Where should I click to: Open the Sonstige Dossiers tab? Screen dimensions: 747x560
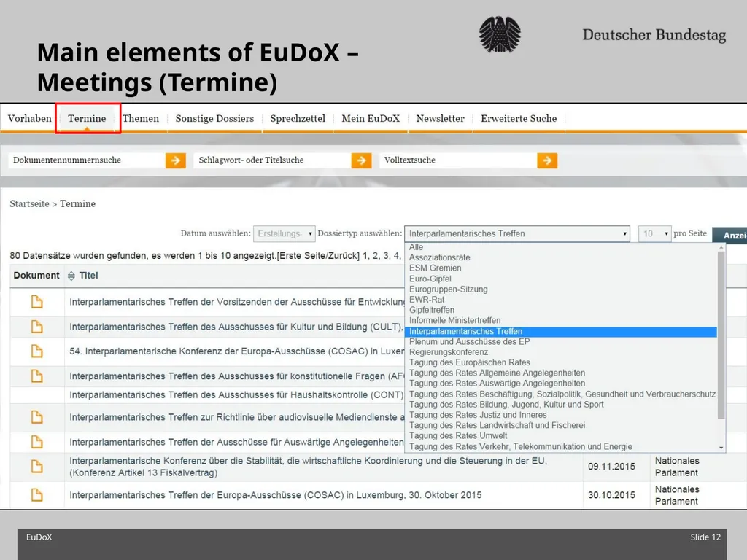215,118
